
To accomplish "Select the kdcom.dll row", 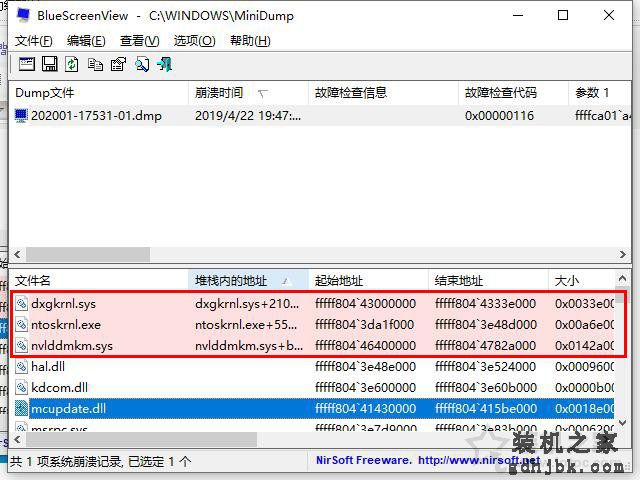I will (312, 387).
